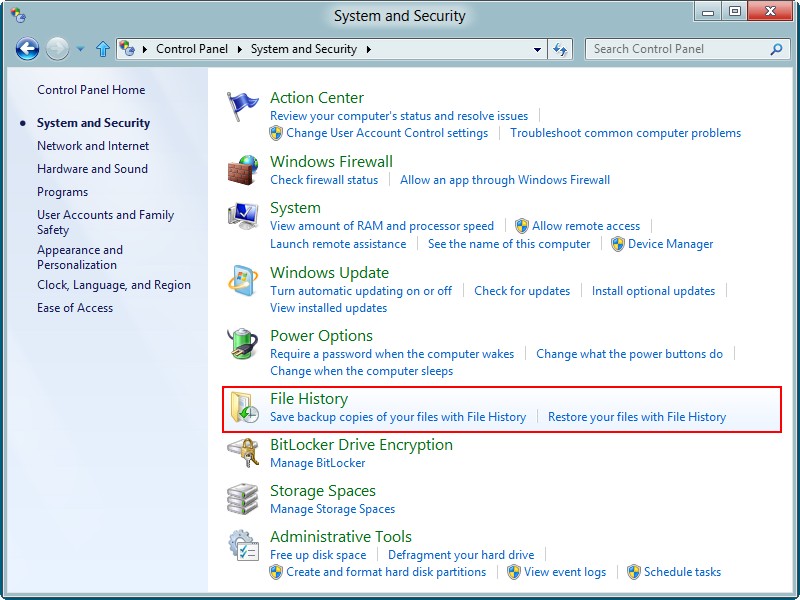Expand chevron after Control Panel breadcrumb
The height and width of the screenshot is (600, 800).
point(240,49)
